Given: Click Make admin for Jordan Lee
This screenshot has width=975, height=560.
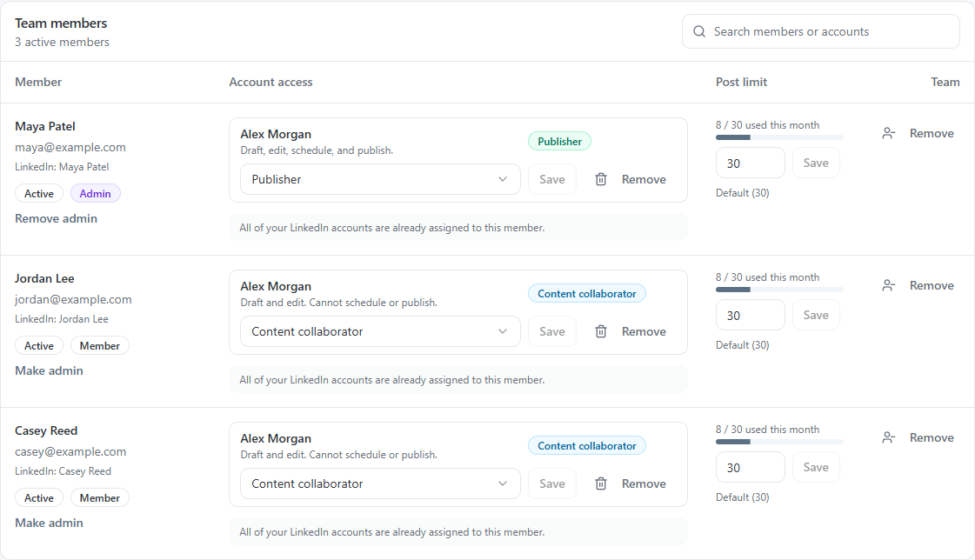Looking at the screenshot, I should [49, 370].
